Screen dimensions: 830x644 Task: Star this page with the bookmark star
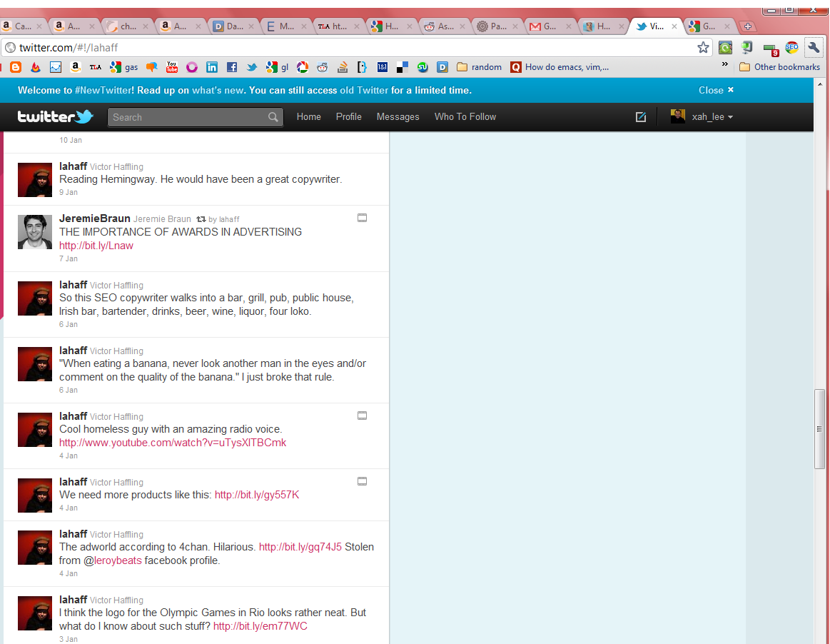click(703, 48)
